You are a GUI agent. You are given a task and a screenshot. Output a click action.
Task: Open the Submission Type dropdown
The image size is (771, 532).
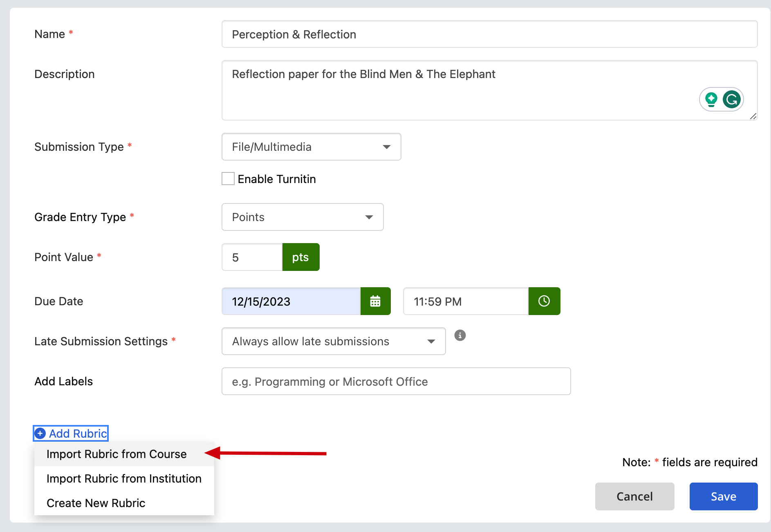point(311,147)
